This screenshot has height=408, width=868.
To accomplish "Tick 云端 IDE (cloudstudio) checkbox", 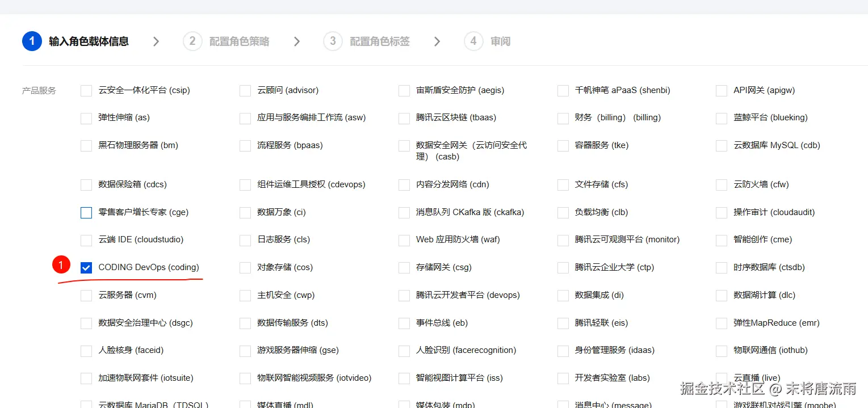I will (86, 240).
